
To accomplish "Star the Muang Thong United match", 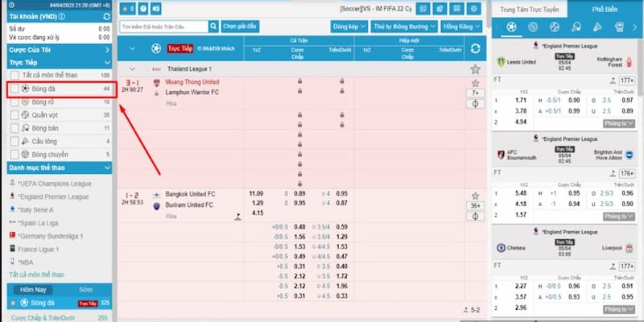I will click(475, 83).
